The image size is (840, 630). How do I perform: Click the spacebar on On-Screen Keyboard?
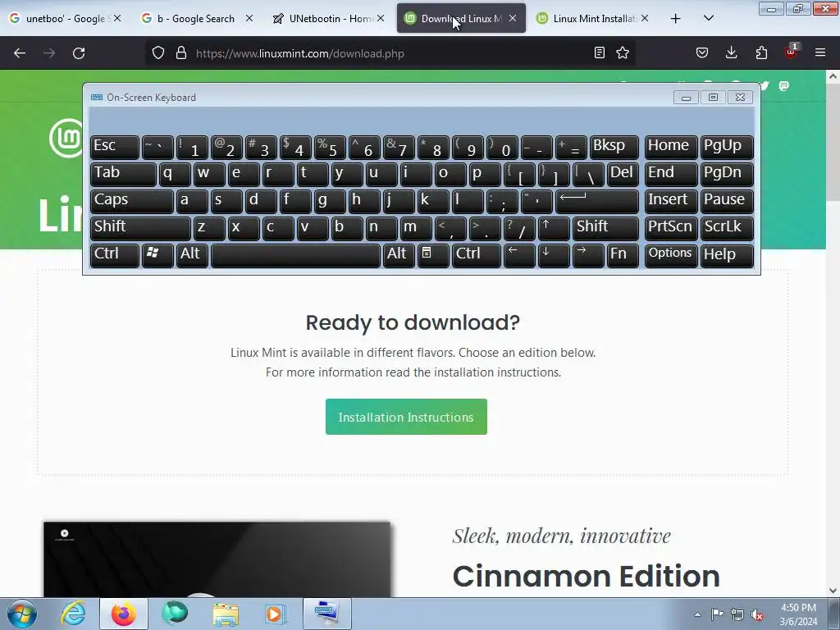point(295,256)
